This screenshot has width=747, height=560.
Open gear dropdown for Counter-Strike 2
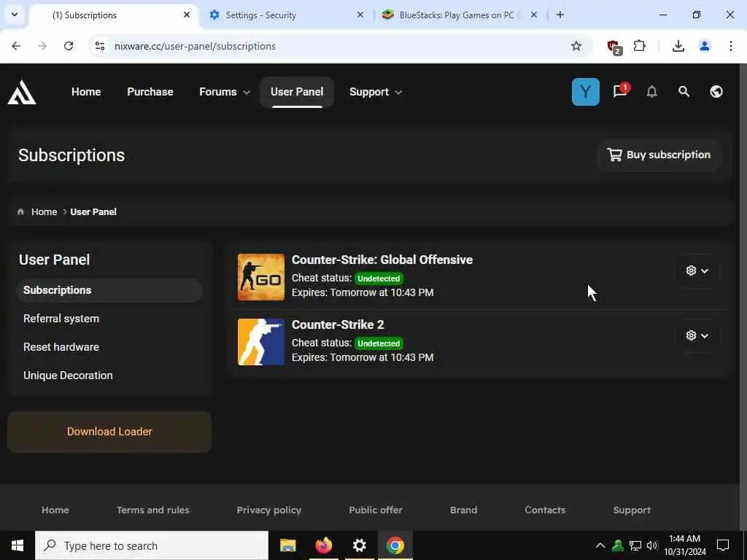pos(697,335)
